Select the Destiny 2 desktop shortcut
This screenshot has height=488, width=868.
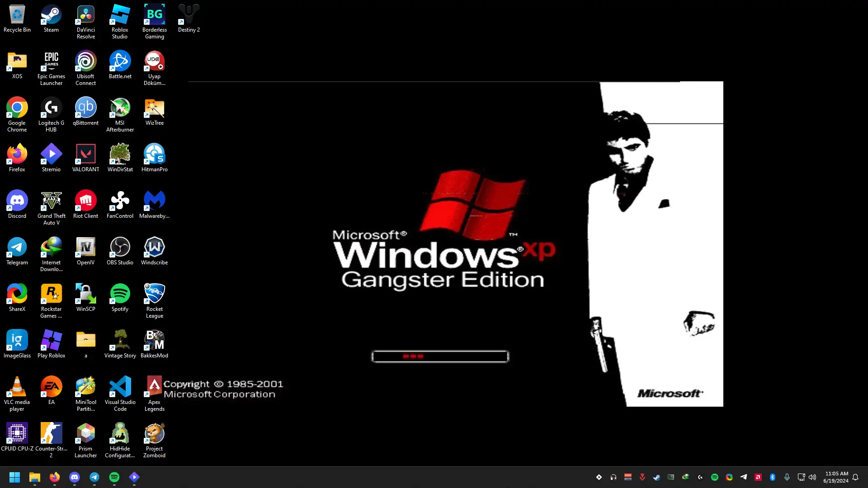pyautogui.click(x=189, y=19)
